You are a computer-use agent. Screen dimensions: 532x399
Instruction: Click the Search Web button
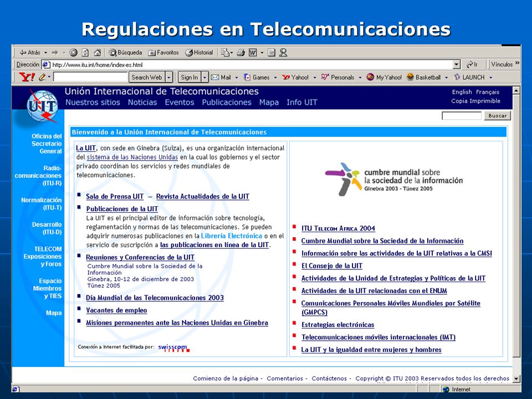click(146, 78)
